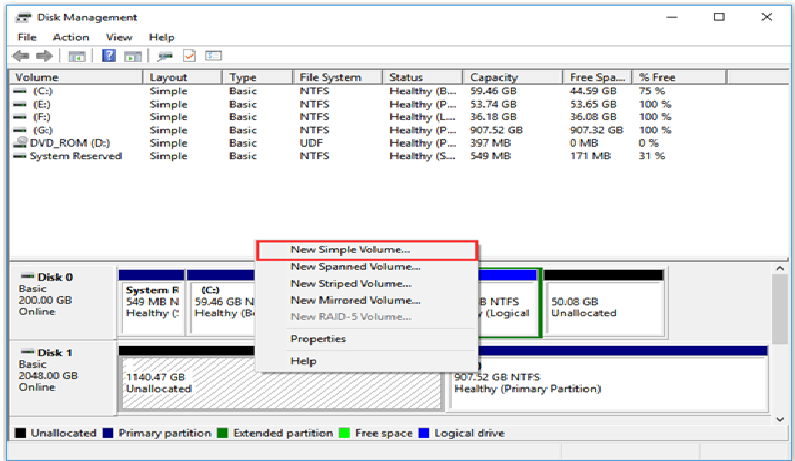Click the Back arrow toolbar icon
The height and width of the screenshot is (461, 795).
pyautogui.click(x=20, y=56)
